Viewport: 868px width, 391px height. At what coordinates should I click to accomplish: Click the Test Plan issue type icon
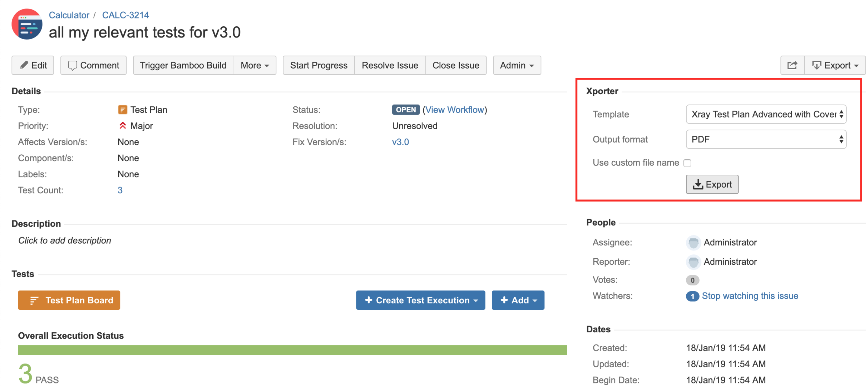tap(122, 110)
